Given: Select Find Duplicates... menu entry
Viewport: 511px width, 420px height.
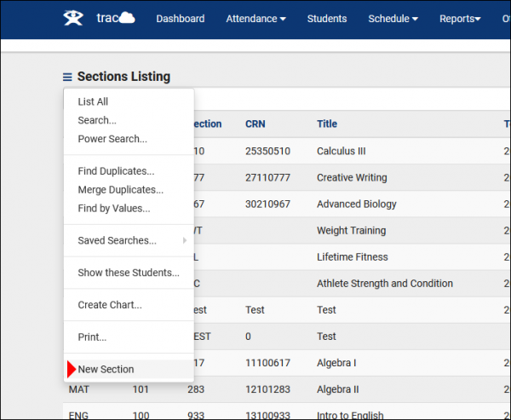Looking at the screenshot, I should pyautogui.click(x=116, y=171).
